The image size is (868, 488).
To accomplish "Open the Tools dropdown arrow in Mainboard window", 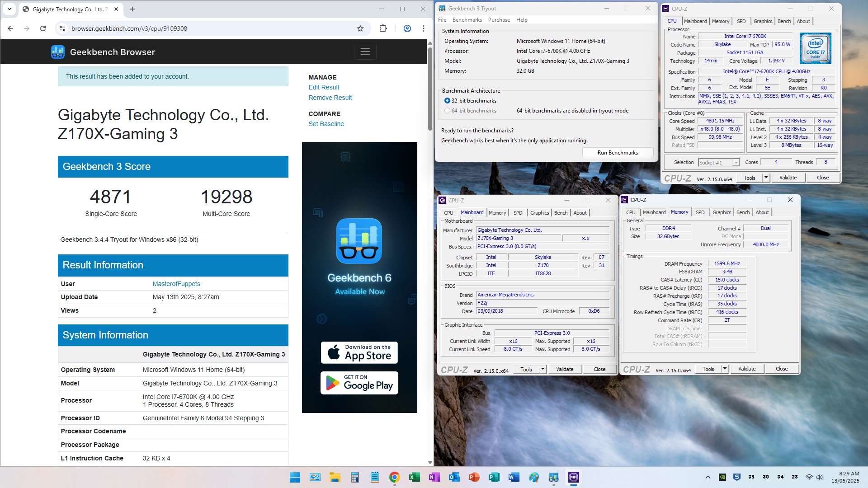I will tap(542, 369).
